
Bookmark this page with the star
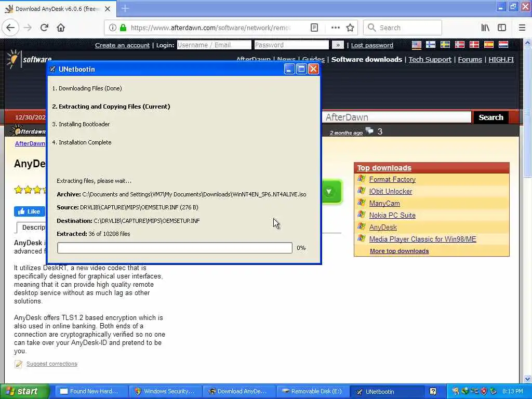(x=350, y=28)
